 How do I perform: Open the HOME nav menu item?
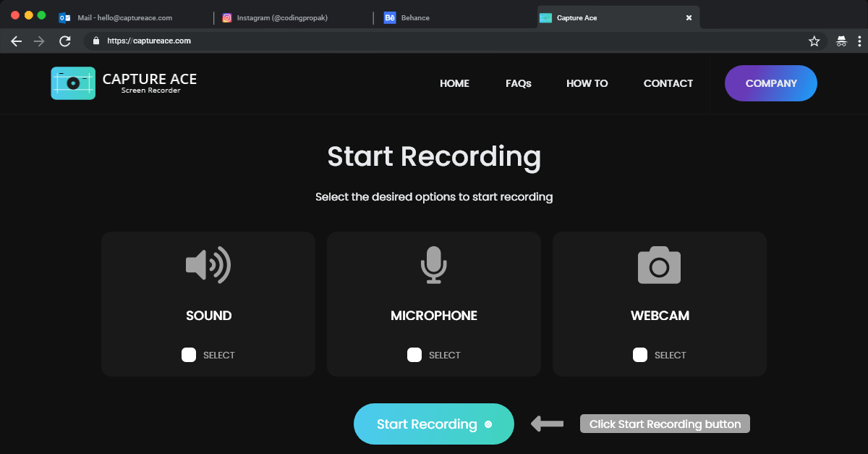pos(454,83)
